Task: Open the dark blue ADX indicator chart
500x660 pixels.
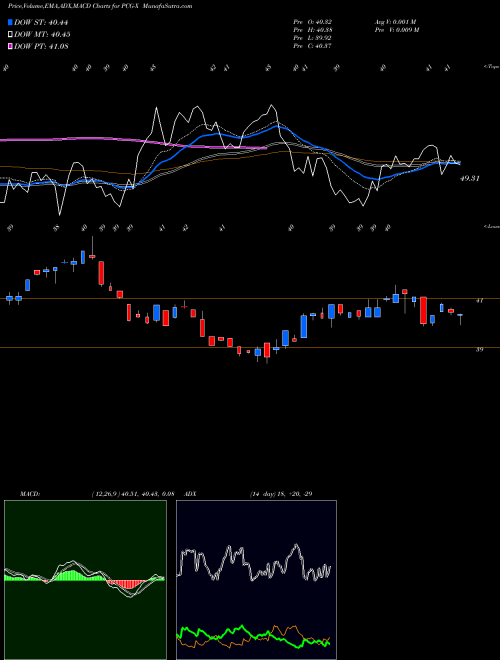Action: point(256,580)
